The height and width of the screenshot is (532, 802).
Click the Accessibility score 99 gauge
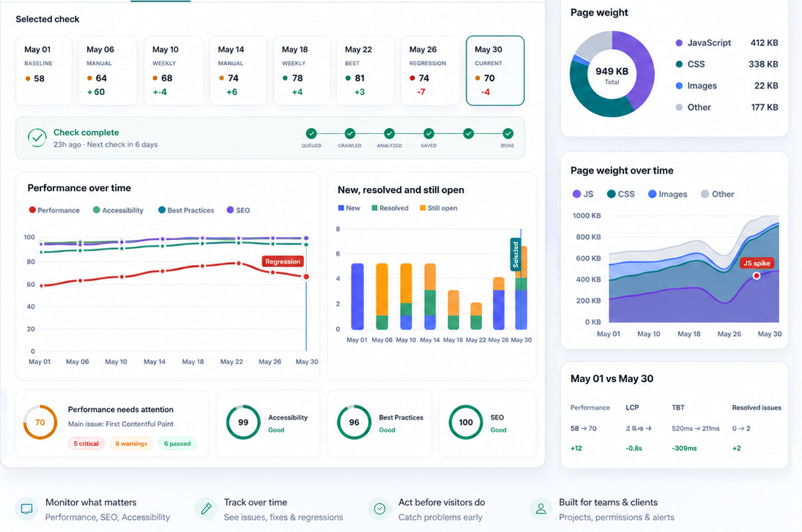(x=243, y=422)
